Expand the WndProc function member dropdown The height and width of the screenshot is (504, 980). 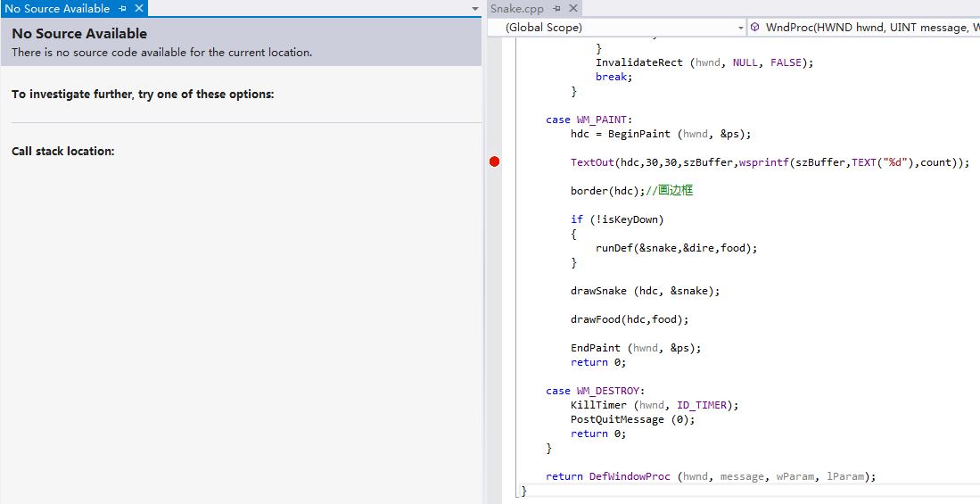[869, 28]
